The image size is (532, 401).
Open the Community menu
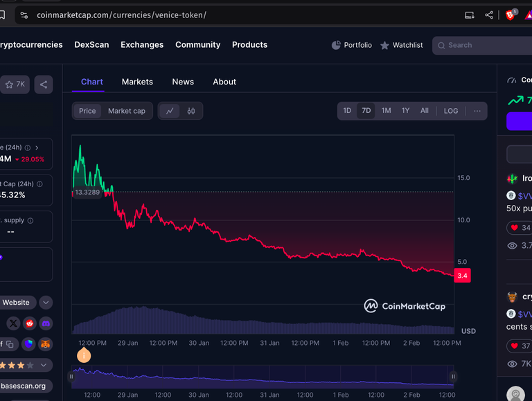pyautogui.click(x=198, y=45)
